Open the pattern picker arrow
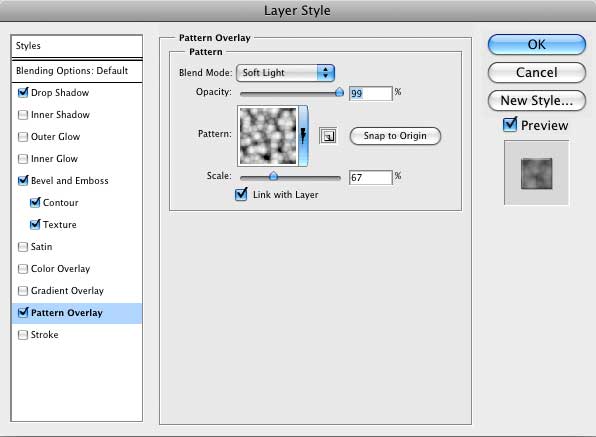Viewport: 596px width, 437px height. 303,136
